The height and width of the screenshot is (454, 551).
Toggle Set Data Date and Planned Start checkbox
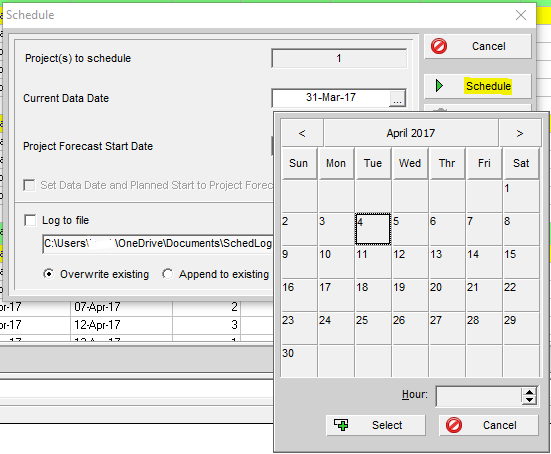coord(29,185)
